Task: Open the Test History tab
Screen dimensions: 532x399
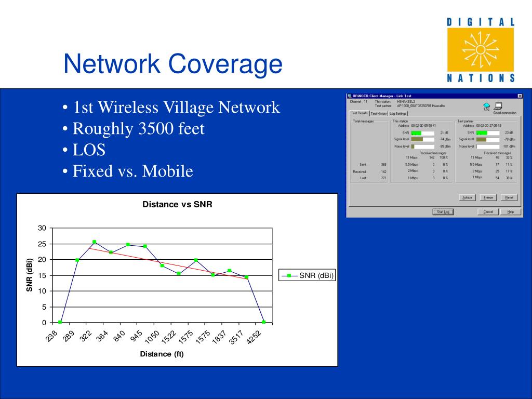Action: (x=379, y=114)
